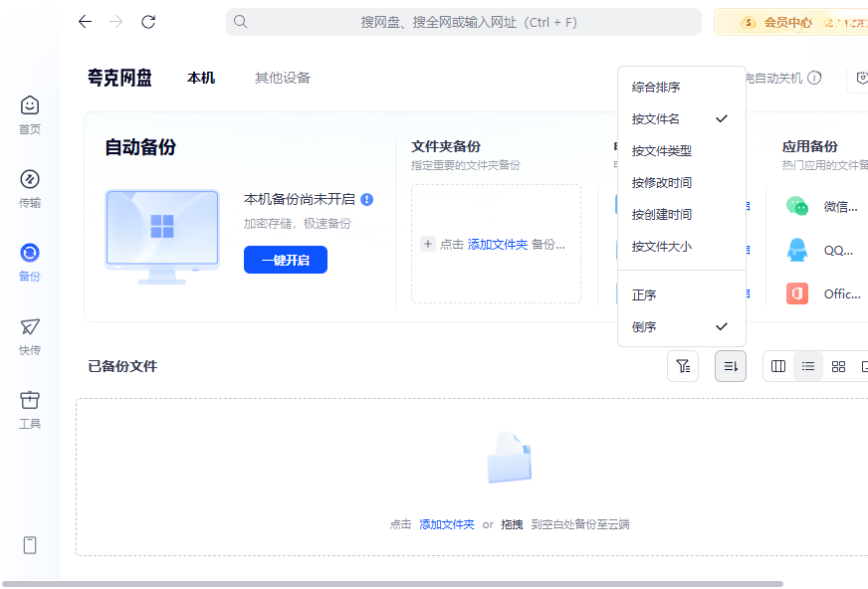
Task: Choose 按文件名 sort option
Action: [x=682, y=119]
